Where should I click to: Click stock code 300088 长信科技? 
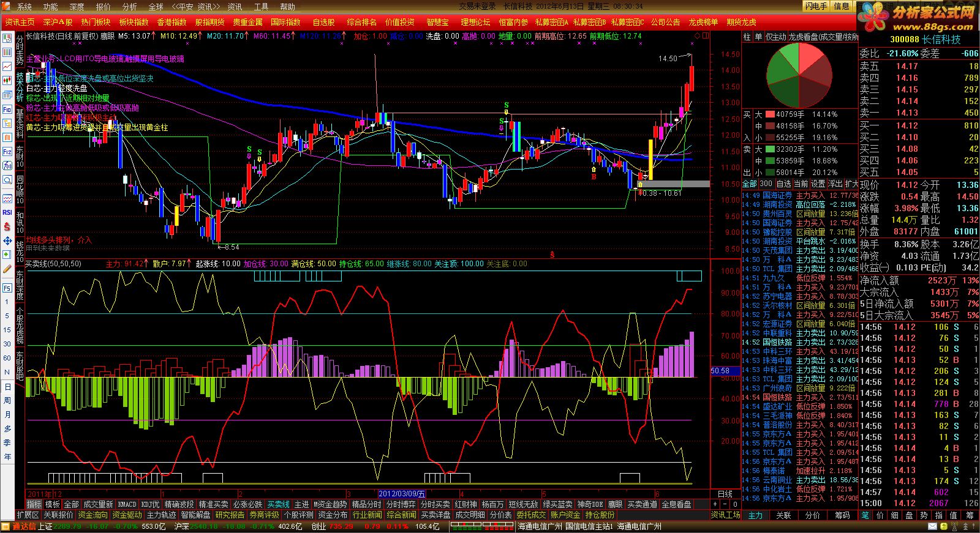coord(925,39)
